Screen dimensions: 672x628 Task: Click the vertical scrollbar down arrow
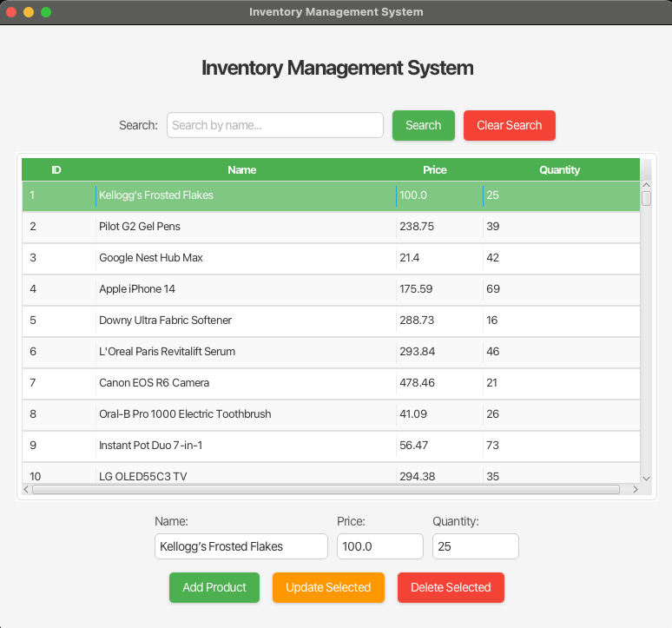tap(646, 479)
